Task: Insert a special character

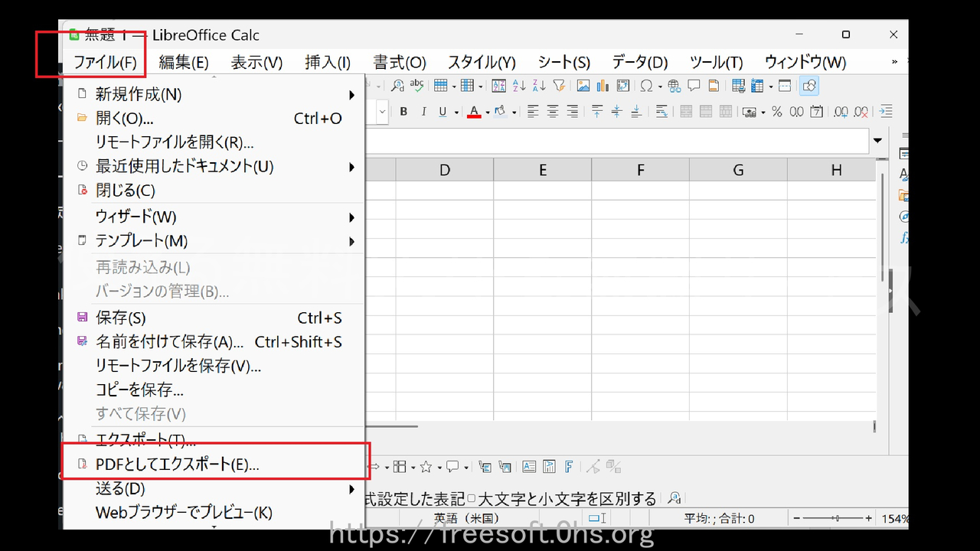Action: [x=648, y=85]
